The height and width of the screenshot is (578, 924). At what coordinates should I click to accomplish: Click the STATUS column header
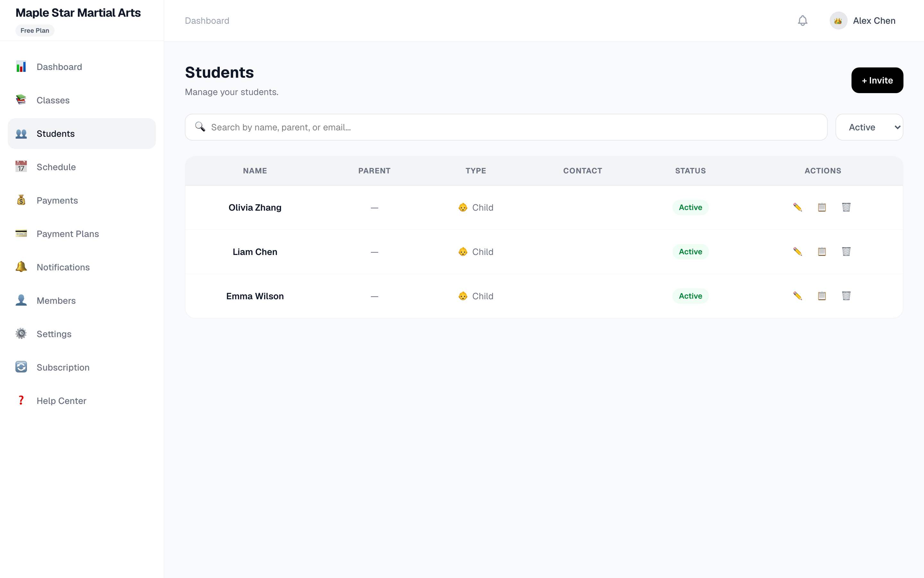tap(690, 171)
